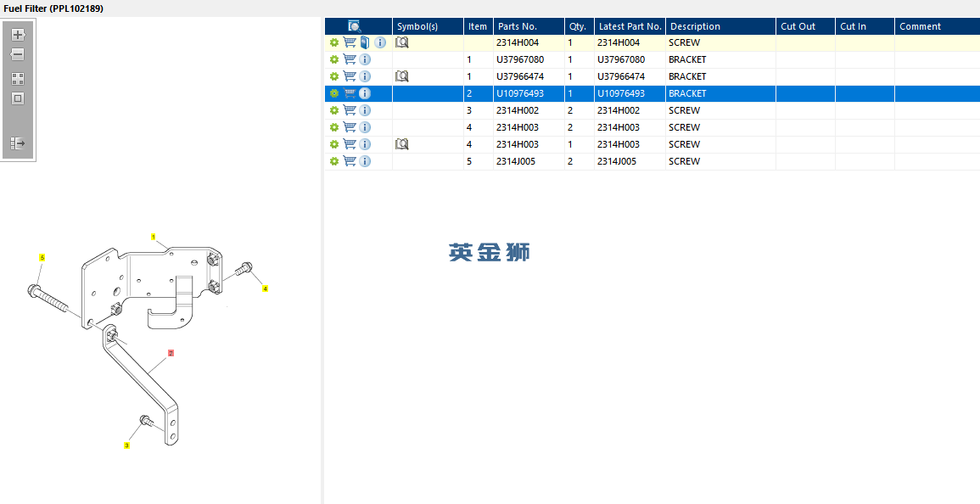Show info for screw 2314H002
This screenshot has width=980, height=504.
click(x=366, y=110)
